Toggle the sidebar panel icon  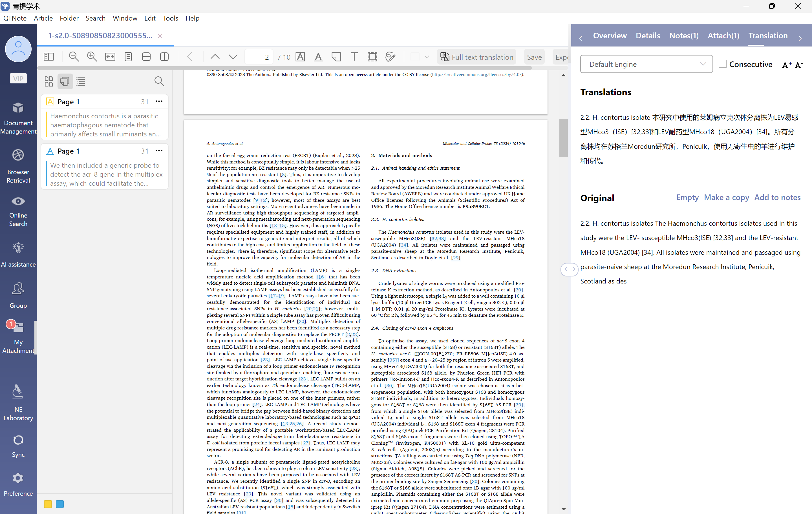48,57
